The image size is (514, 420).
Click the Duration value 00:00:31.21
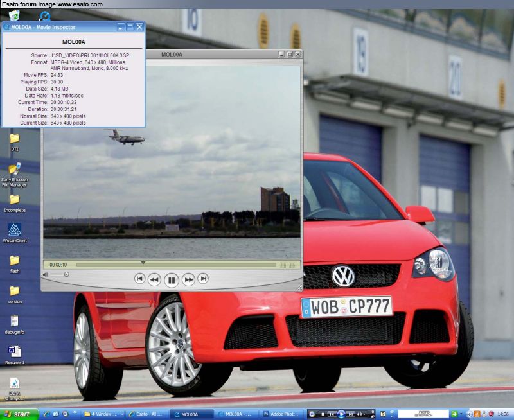[63, 109]
